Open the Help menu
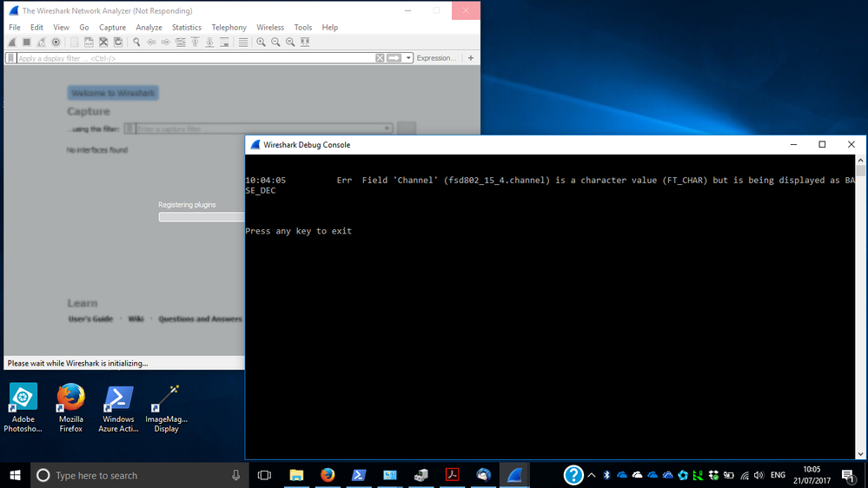This screenshot has height=488, width=868. click(330, 27)
